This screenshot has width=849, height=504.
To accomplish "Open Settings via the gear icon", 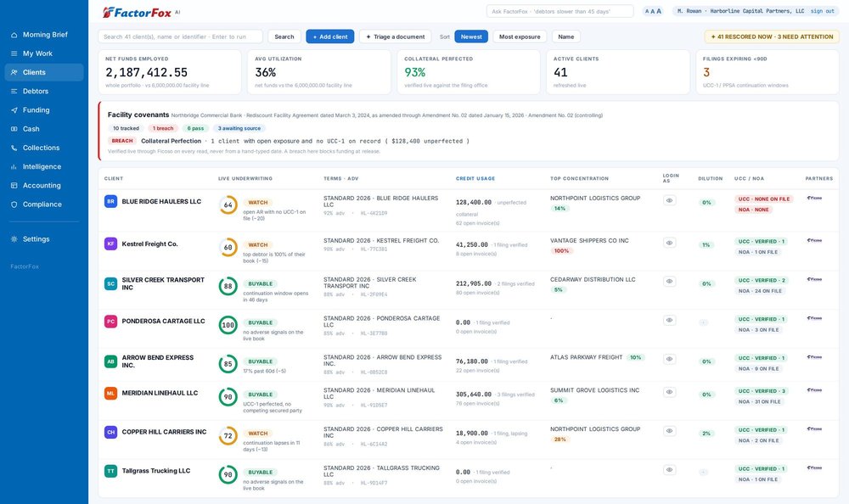I will click(x=14, y=239).
